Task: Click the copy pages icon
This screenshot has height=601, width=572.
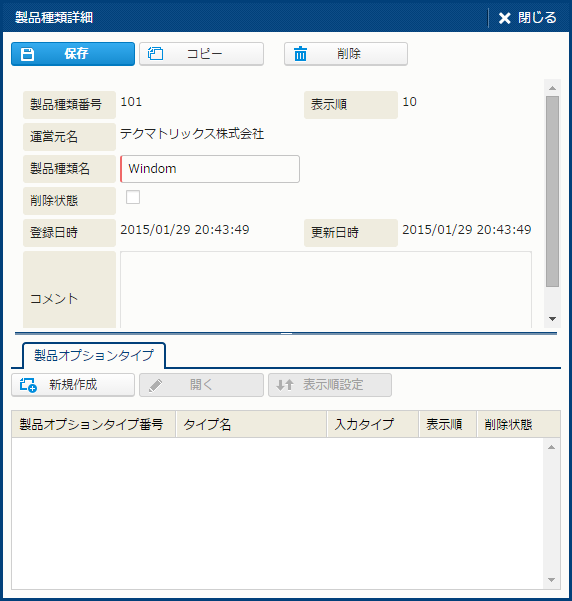Action: click(x=156, y=54)
